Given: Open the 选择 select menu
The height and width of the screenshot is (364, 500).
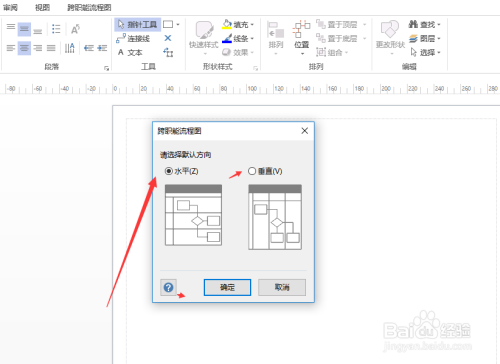Looking at the screenshot, I should pyautogui.click(x=426, y=52).
